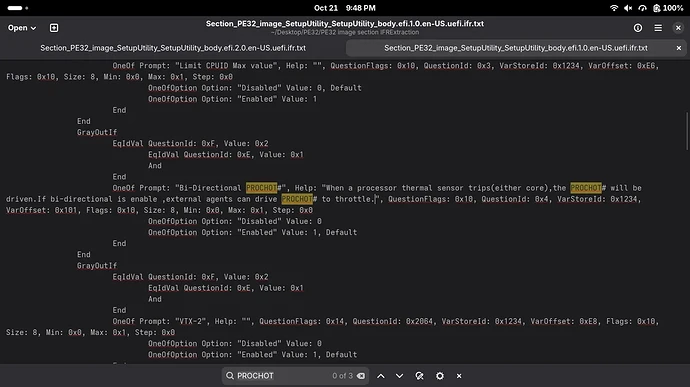The width and height of the screenshot is (690, 387).
Task: Open search options gear
Action: (440, 376)
